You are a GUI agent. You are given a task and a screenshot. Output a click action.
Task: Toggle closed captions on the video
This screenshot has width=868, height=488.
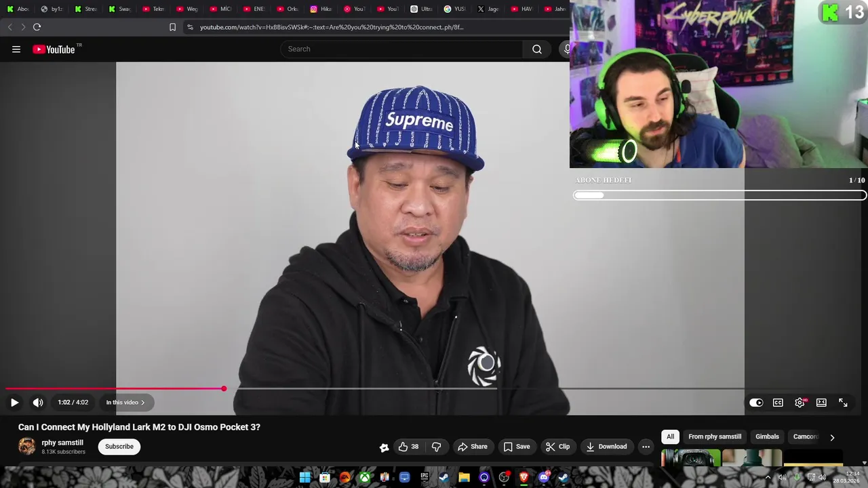[778, 403]
